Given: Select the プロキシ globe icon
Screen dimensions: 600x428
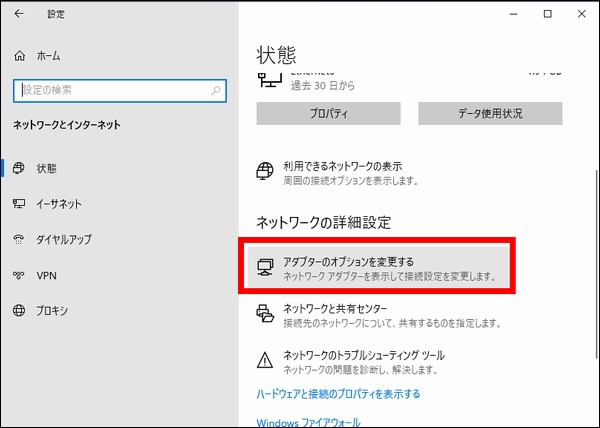Looking at the screenshot, I should [x=19, y=310].
